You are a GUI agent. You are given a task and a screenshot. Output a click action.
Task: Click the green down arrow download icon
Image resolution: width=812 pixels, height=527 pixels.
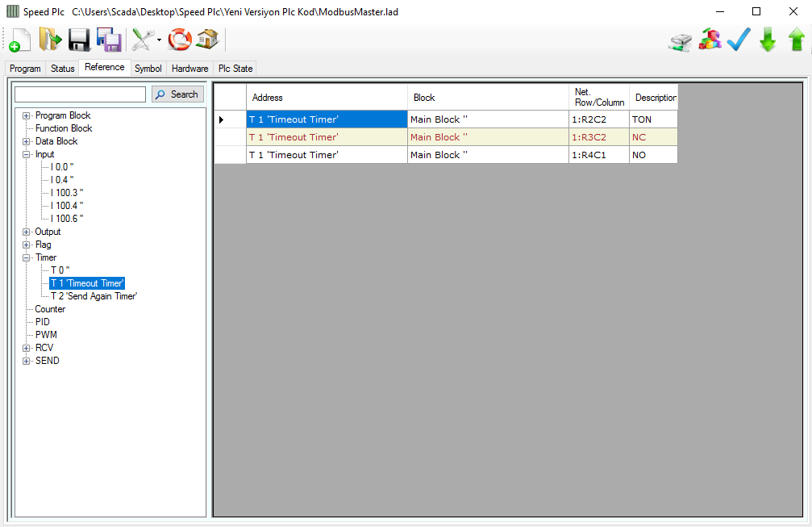click(768, 40)
